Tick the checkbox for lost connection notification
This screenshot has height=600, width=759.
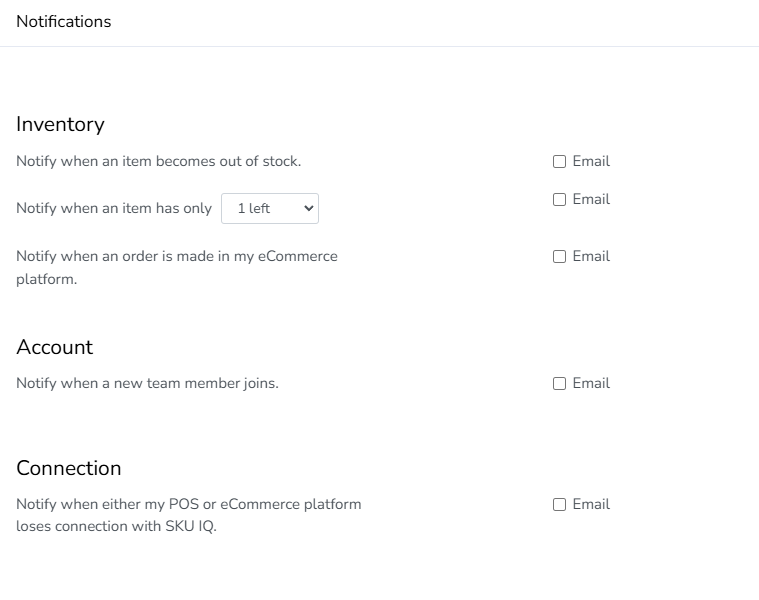coord(560,504)
